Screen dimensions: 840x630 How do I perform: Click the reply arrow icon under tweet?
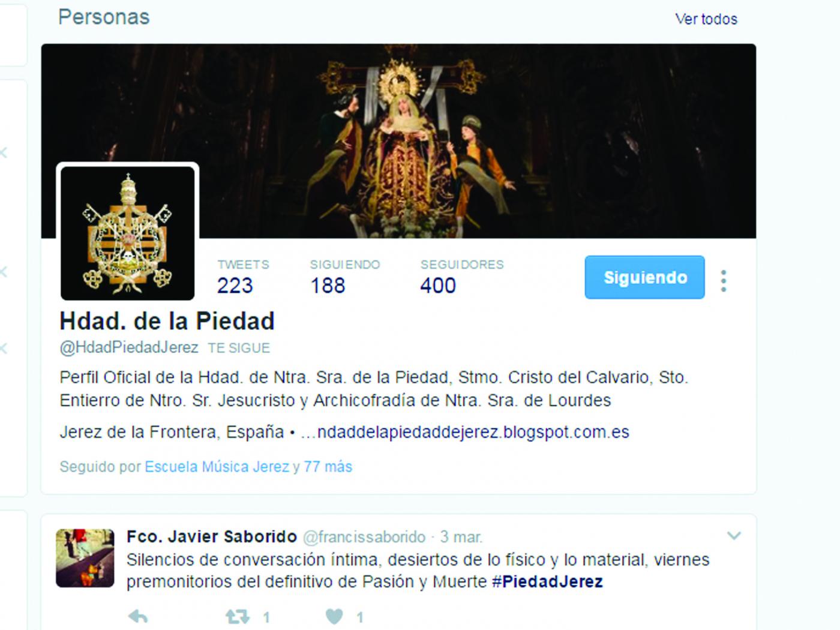pos(139,616)
